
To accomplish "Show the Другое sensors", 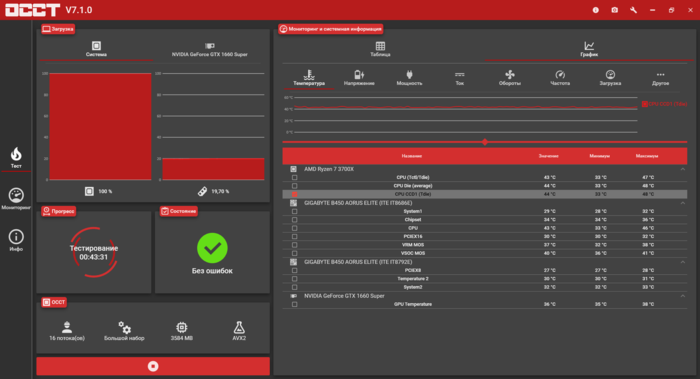I will [x=661, y=78].
